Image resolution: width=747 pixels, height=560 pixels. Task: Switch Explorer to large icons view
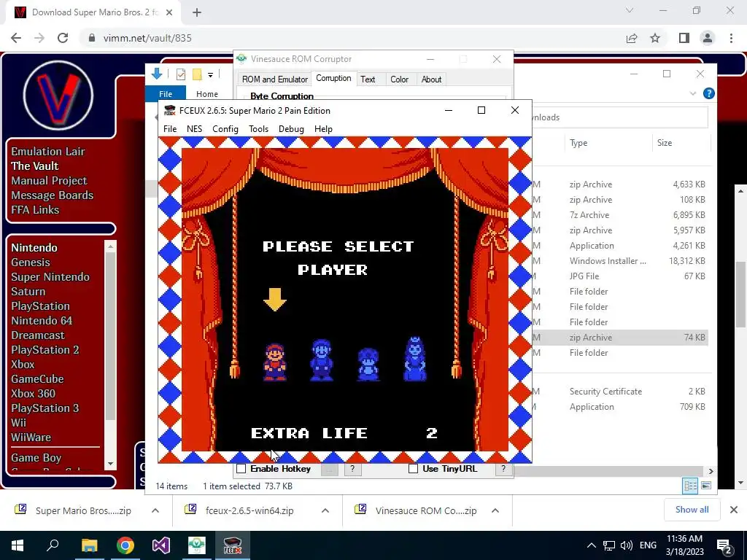point(706,486)
